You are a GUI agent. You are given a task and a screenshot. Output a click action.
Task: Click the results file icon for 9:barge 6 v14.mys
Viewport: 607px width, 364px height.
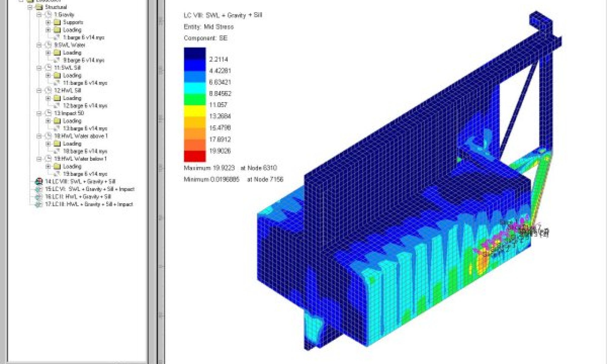pos(57,60)
